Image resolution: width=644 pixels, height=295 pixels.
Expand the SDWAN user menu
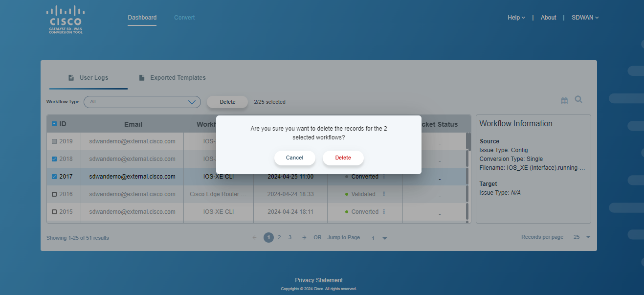585,18
